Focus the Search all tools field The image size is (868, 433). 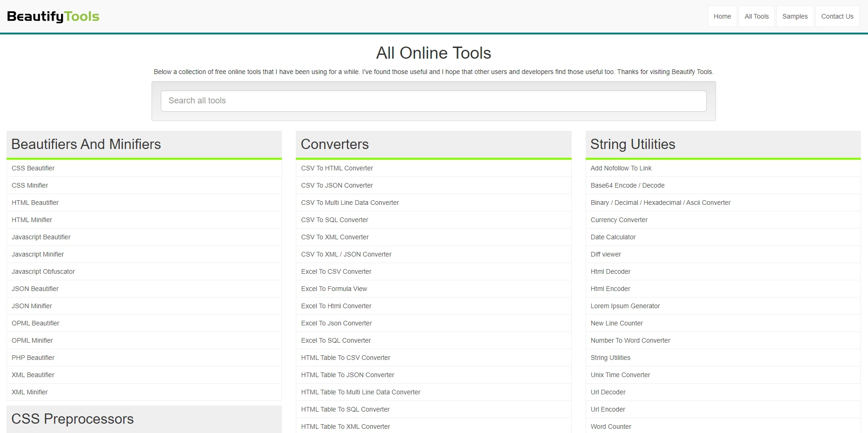click(433, 101)
